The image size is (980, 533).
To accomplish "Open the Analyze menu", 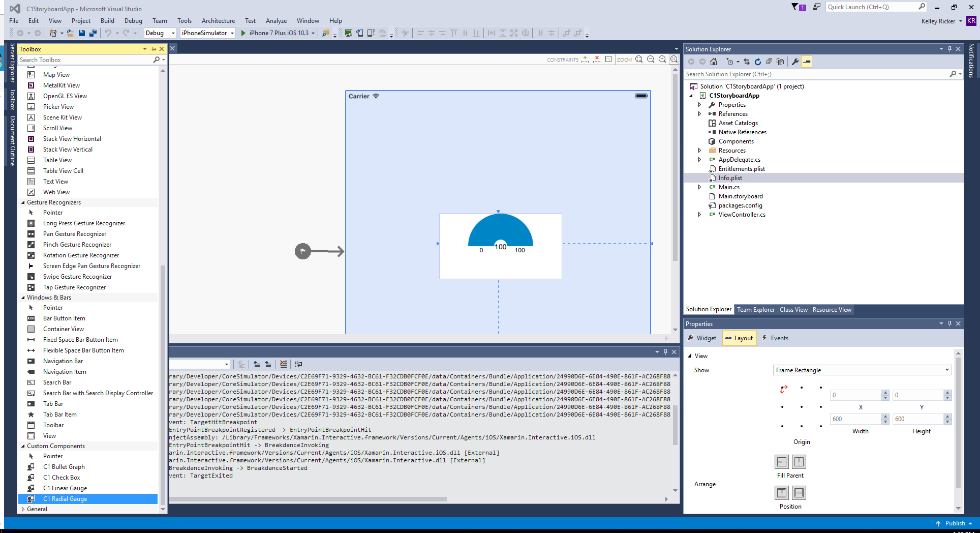I will [276, 21].
